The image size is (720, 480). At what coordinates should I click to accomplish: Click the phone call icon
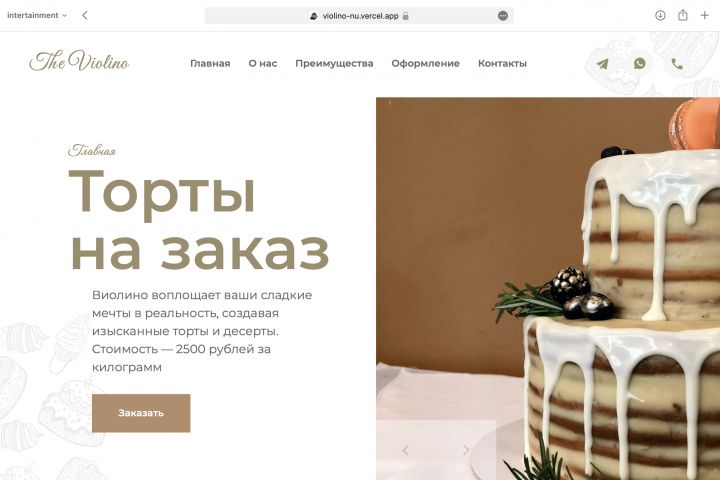[x=677, y=64]
